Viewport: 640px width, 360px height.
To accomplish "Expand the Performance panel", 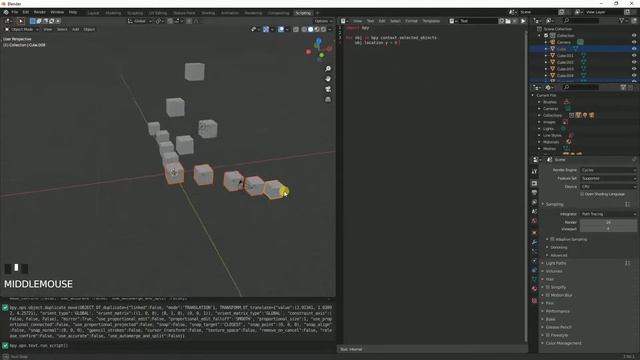I will click(557, 311).
